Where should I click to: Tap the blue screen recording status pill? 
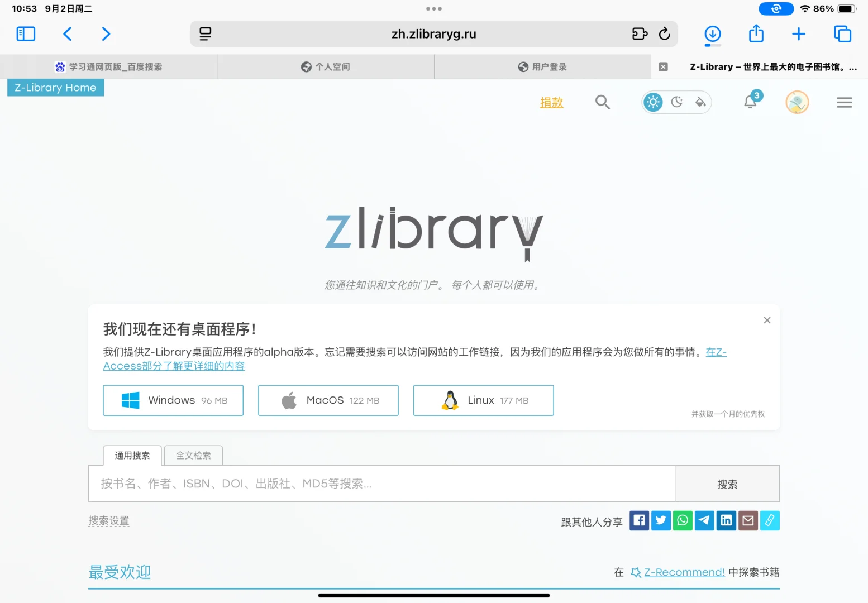[x=776, y=9]
